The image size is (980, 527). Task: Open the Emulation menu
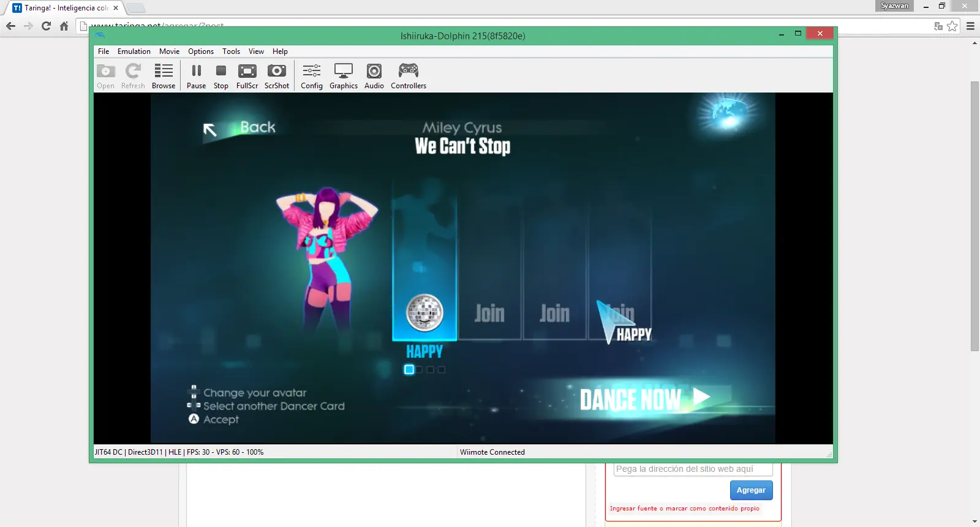click(x=134, y=51)
